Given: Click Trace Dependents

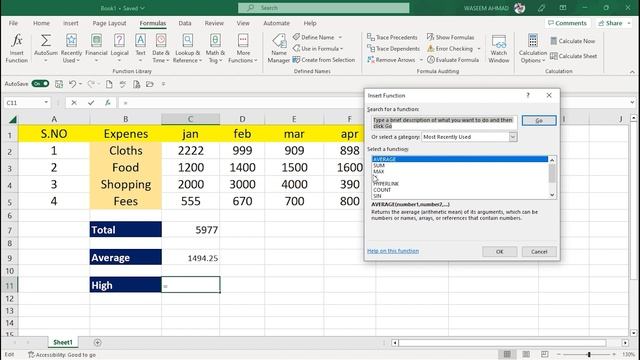Looking at the screenshot, I should [393, 49].
